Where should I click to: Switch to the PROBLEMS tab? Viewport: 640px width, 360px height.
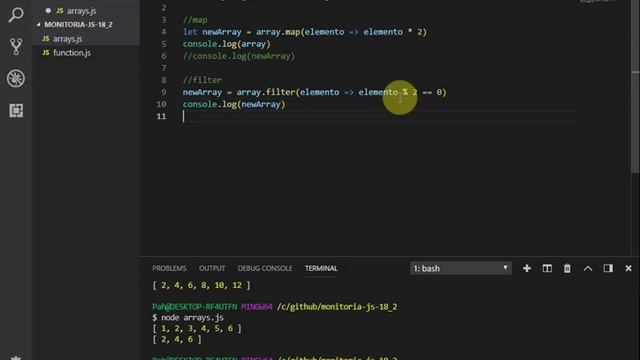point(169,268)
